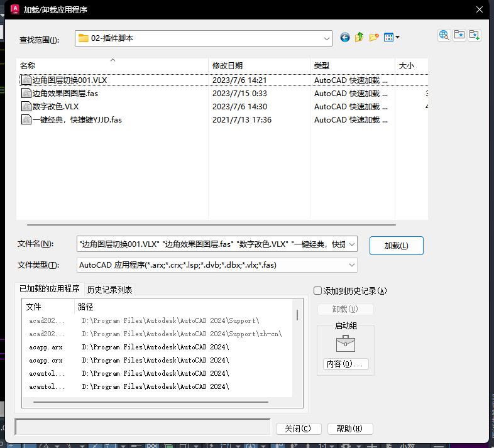Screen dimensions: 494x448
Task: Select file icon of 边角效果图图层.fas
Action: (26, 93)
